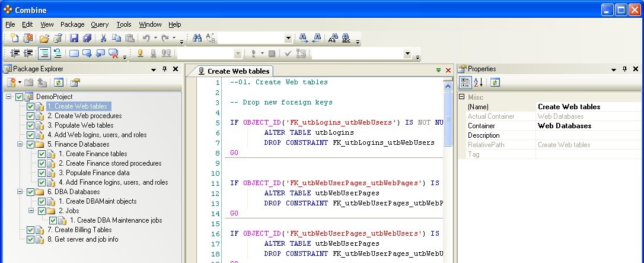Click the Decrease Indent icon
Image resolution: width=644 pixels, height=263 pixels.
point(15,53)
